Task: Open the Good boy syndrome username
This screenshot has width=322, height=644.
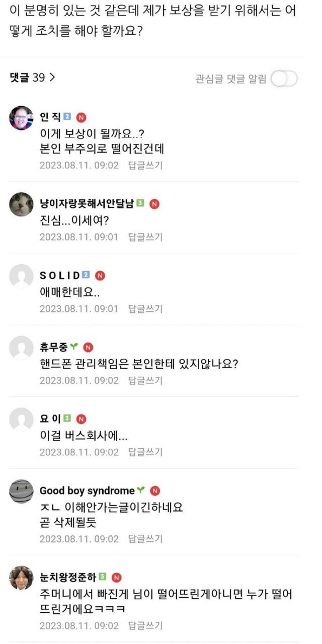Action: tap(87, 491)
